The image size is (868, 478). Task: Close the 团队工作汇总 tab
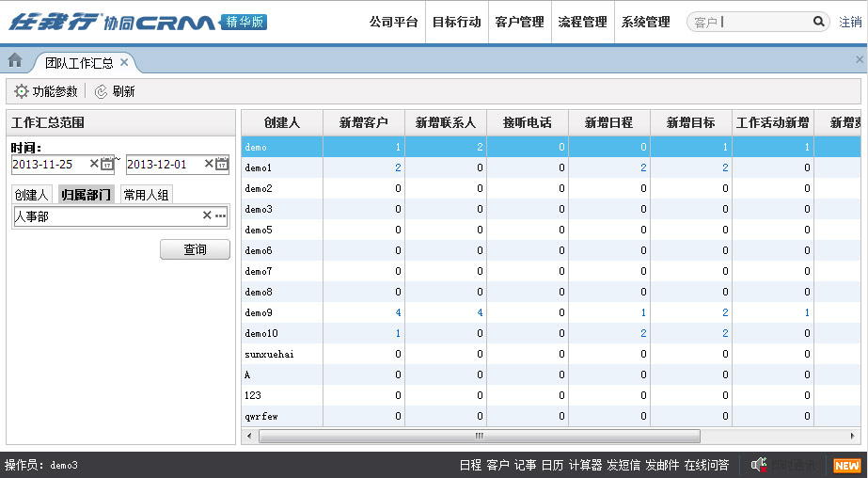coord(124,63)
